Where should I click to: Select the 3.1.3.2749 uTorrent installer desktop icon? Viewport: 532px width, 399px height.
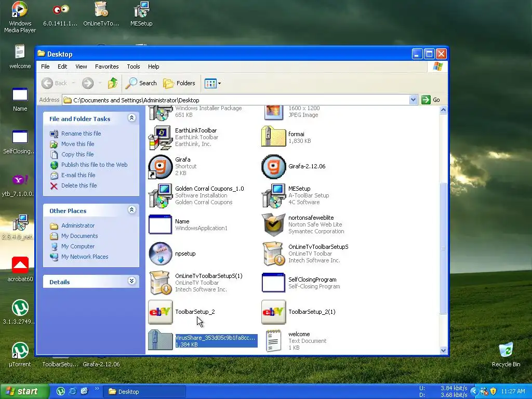[19, 312]
